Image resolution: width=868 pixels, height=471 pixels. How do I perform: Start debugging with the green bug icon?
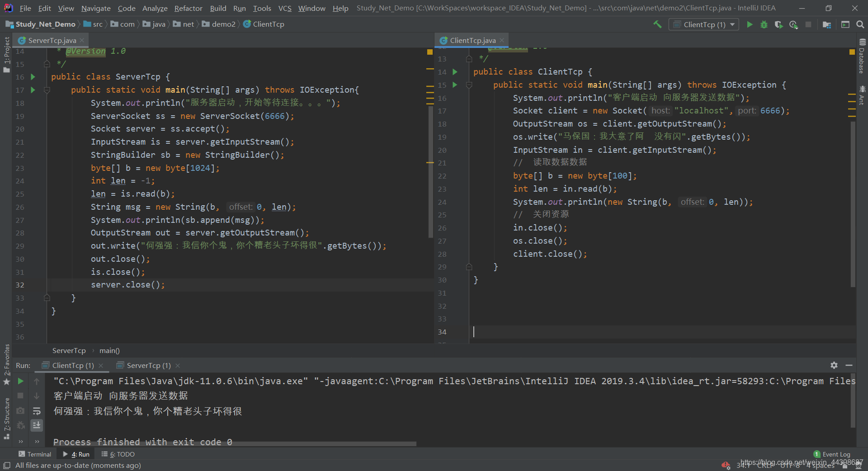764,24
